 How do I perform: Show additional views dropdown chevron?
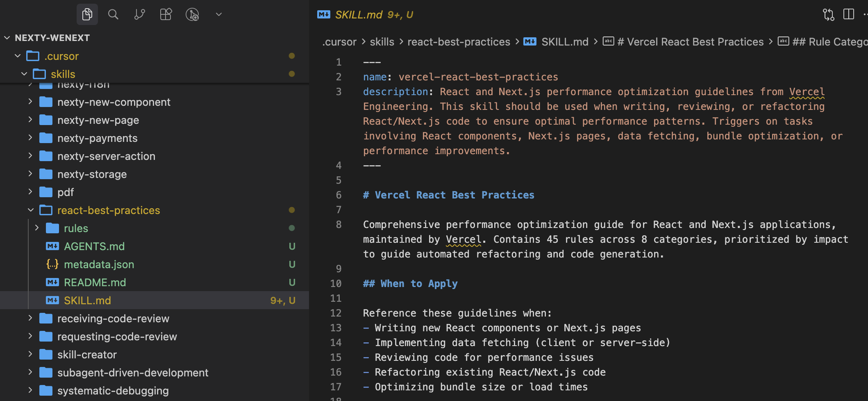click(219, 15)
